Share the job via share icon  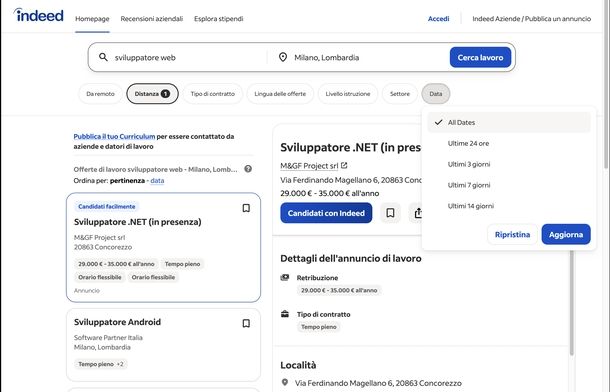pyautogui.click(x=418, y=213)
